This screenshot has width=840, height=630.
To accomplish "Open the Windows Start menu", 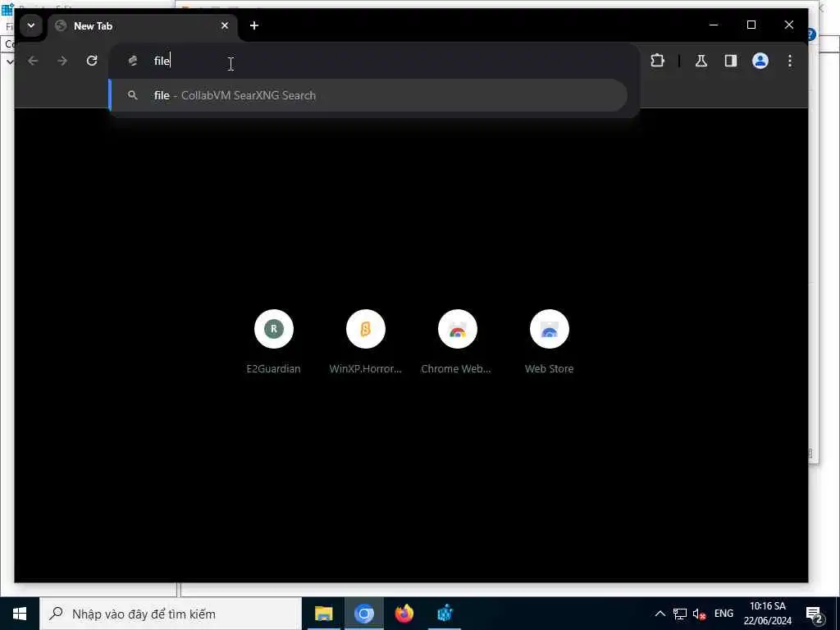I will click(20, 614).
